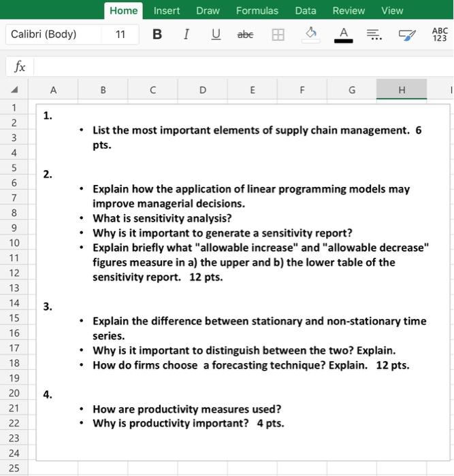Select column E header
The height and width of the screenshot is (476, 454).
(x=253, y=90)
